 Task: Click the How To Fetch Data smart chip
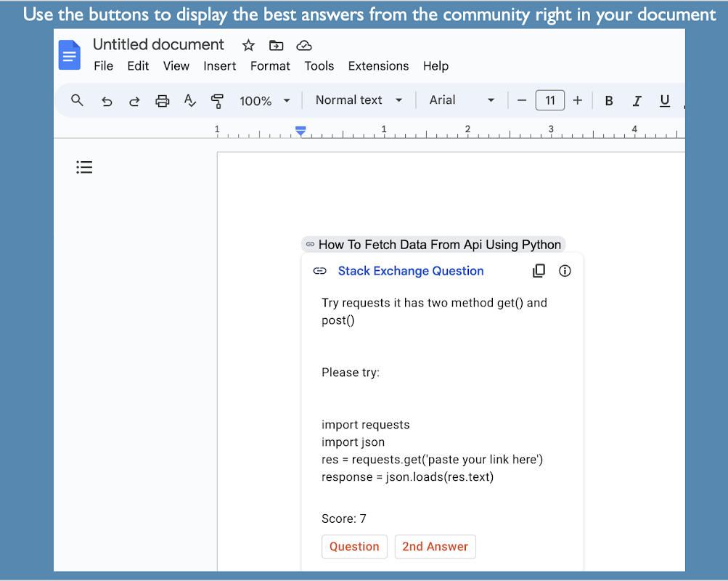pos(433,244)
